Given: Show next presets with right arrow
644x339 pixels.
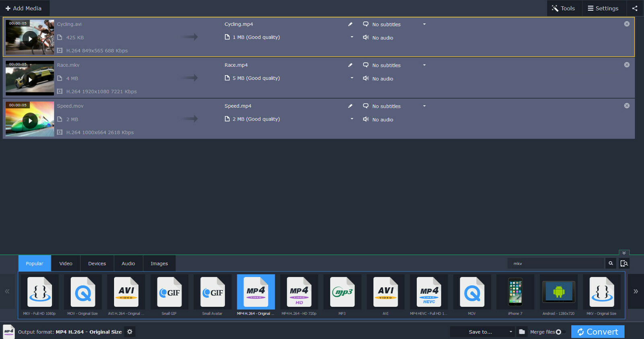Looking at the screenshot, I should 636,291.
